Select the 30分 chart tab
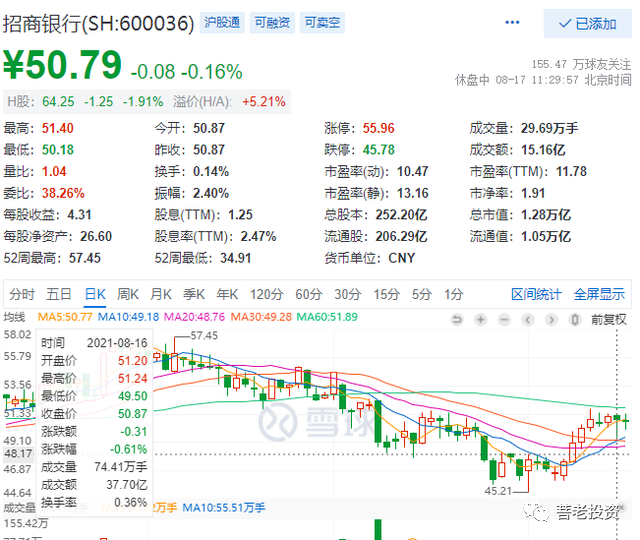Image resolution: width=640 pixels, height=540 pixels. point(348,294)
